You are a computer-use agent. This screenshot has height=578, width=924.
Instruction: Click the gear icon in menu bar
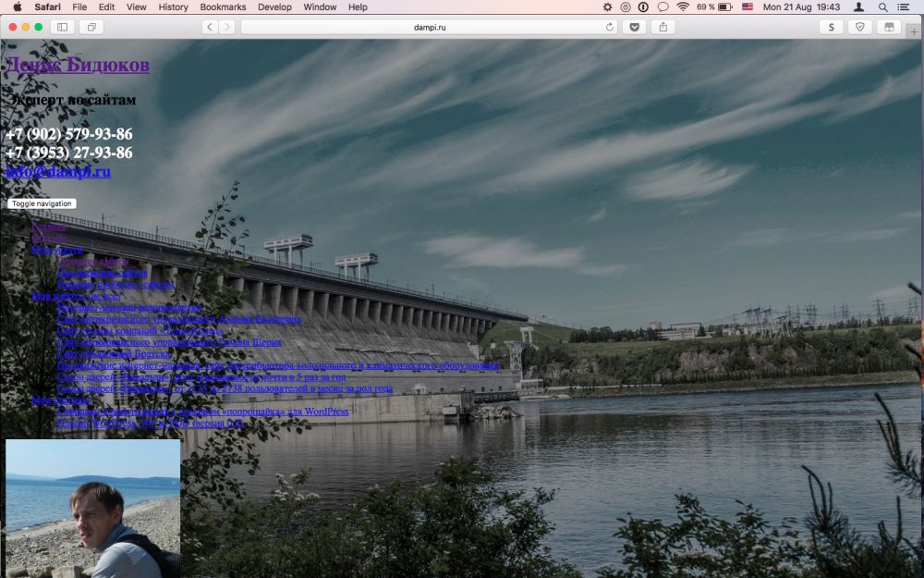click(608, 7)
